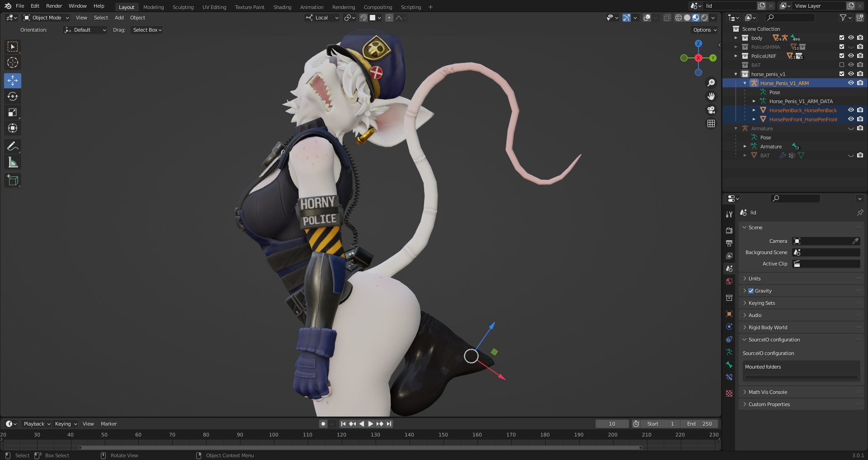Select the Scale tool
The height and width of the screenshot is (460, 868).
click(x=13, y=112)
